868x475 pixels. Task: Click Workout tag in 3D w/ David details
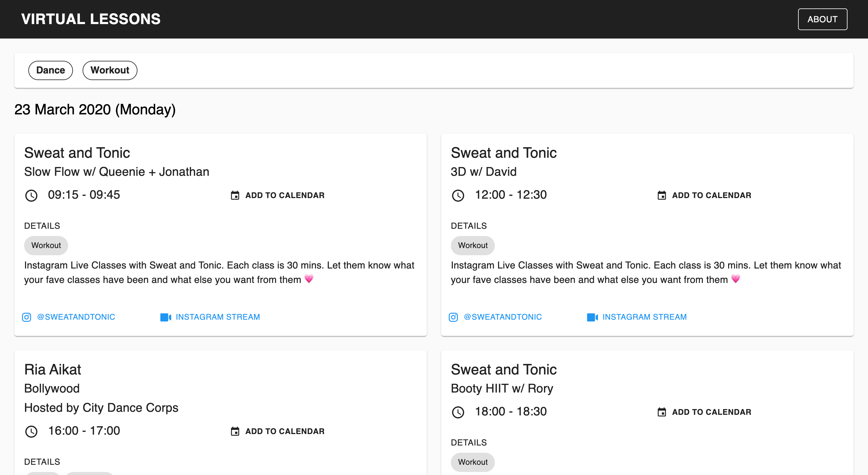472,245
